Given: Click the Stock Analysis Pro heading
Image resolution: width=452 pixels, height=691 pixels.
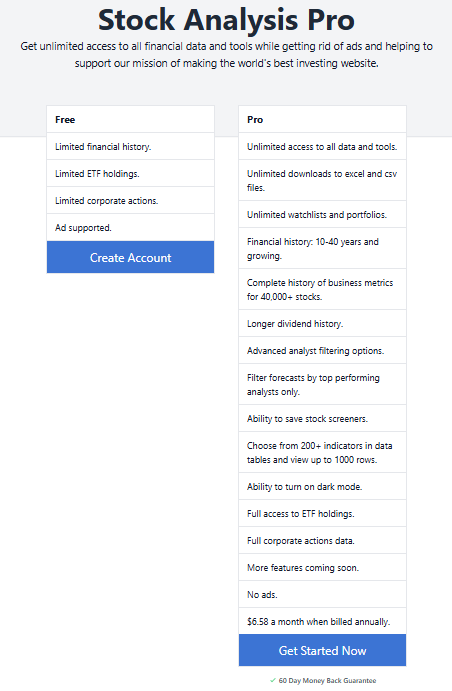Looking at the screenshot, I should [x=226, y=20].
